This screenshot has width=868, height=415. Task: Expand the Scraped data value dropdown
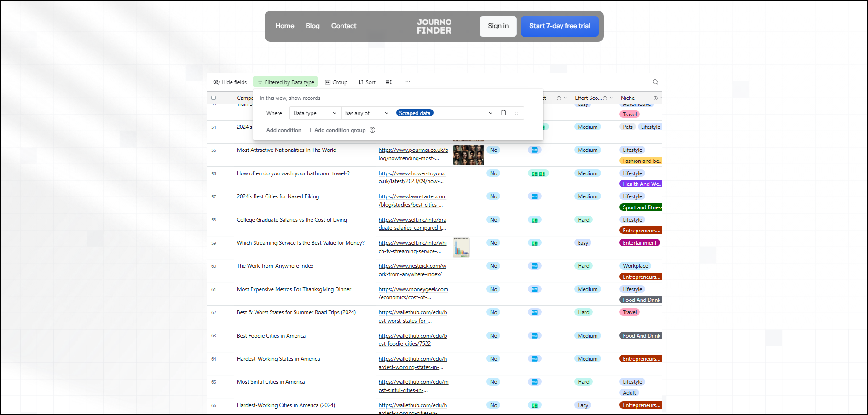pyautogui.click(x=491, y=113)
